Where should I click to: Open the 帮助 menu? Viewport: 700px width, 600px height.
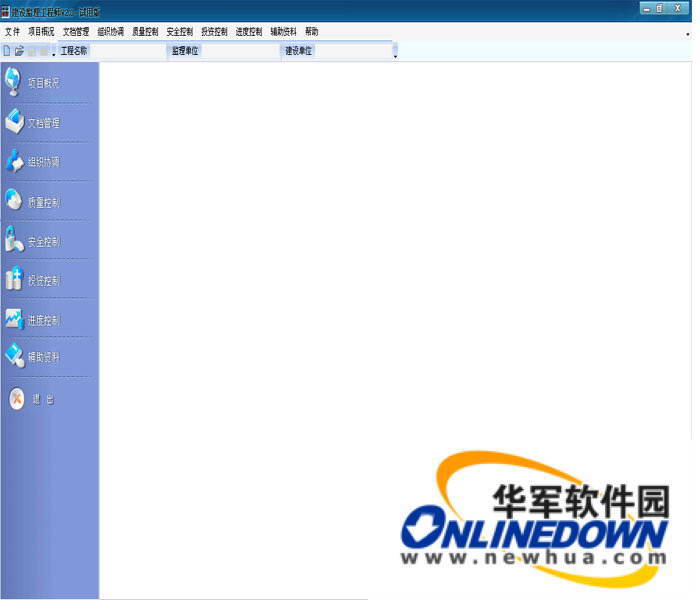pos(312,32)
